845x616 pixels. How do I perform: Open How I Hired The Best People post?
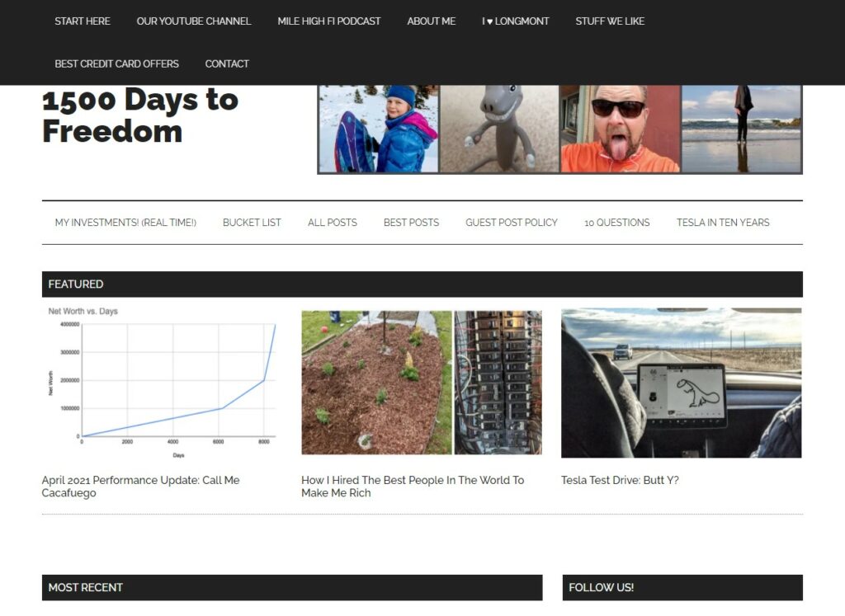coord(413,487)
